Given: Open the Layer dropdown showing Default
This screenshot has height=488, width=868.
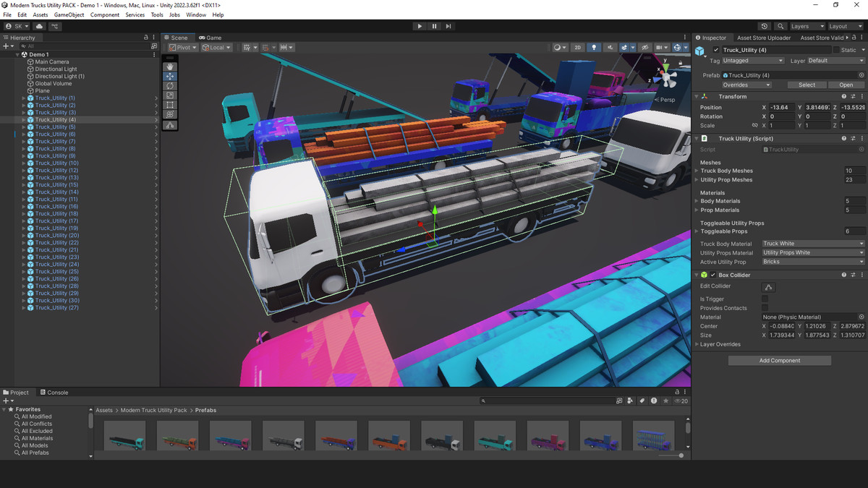Looking at the screenshot, I should pos(835,61).
